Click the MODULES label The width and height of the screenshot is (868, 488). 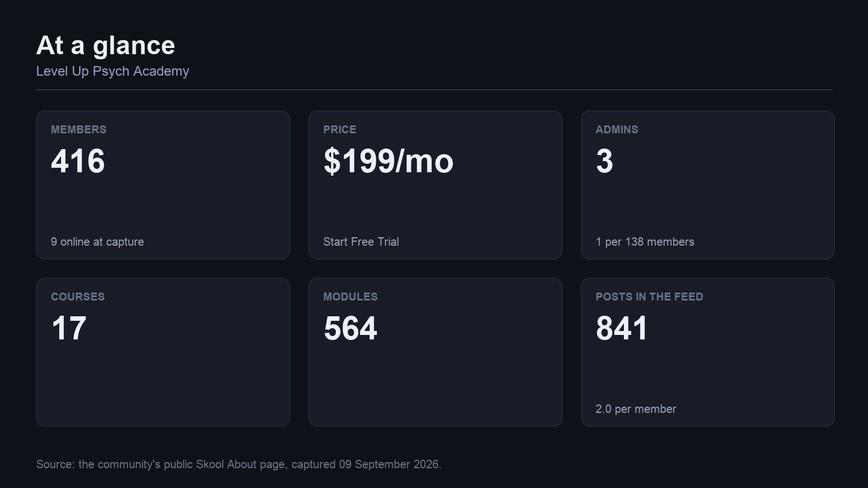point(350,297)
